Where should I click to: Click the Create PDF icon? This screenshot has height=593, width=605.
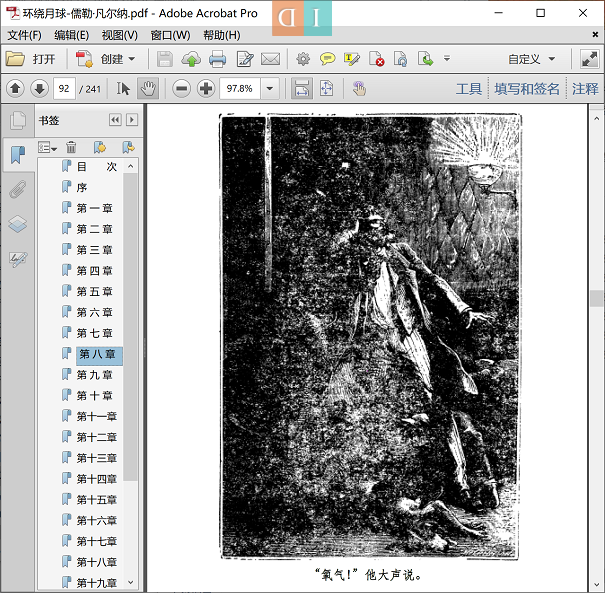point(84,59)
